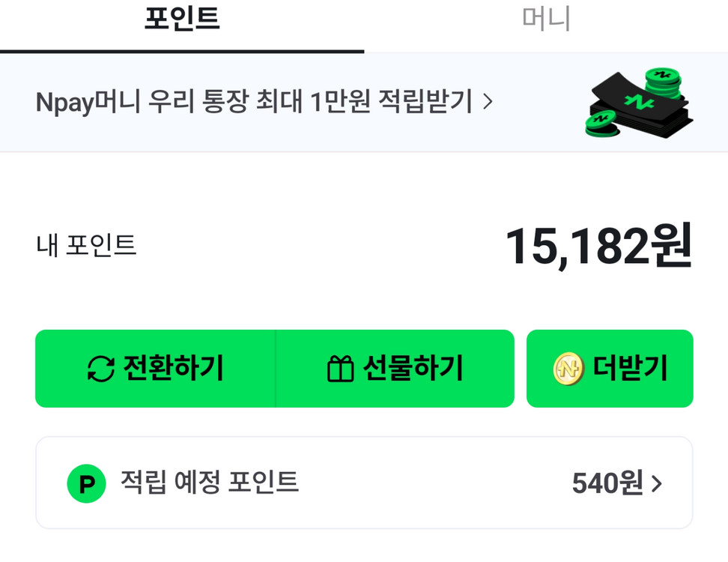Image resolution: width=728 pixels, height=562 pixels.
Task: Expand the Npay머니 banner chevron arrow
Action: pos(488,102)
